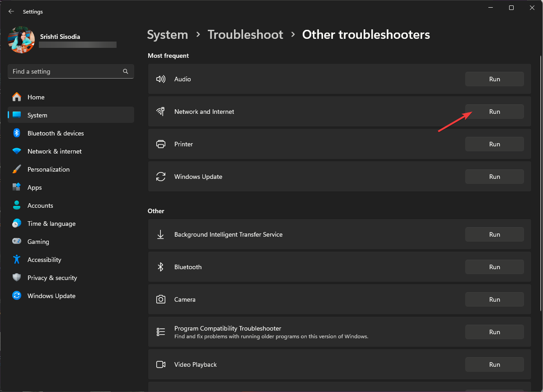Open Bluetooth & devices settings
543x392 pixels.
click(x=55, y=133)
